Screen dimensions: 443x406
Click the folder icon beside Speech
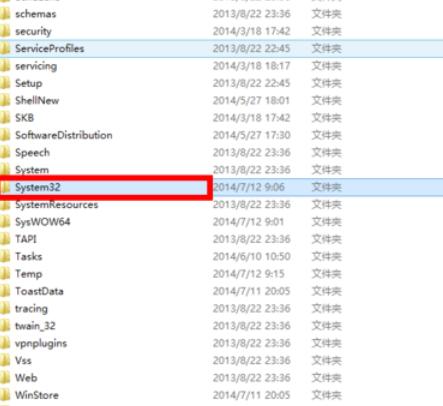point(5,153)
